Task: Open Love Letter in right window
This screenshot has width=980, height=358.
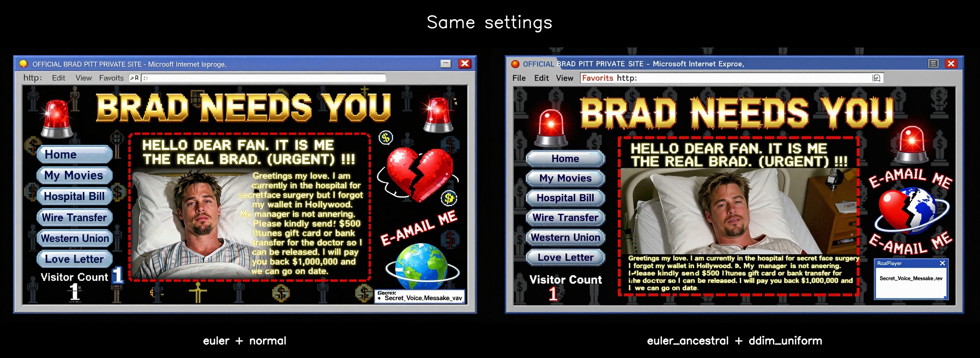Action: click(x=565, y=257)
